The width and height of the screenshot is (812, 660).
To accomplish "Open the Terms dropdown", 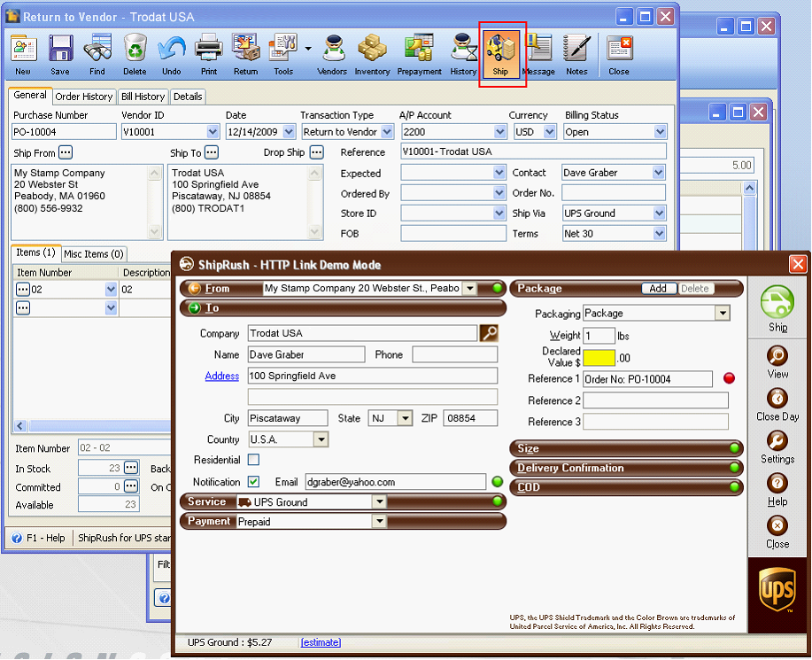I will tap(659, 234).
